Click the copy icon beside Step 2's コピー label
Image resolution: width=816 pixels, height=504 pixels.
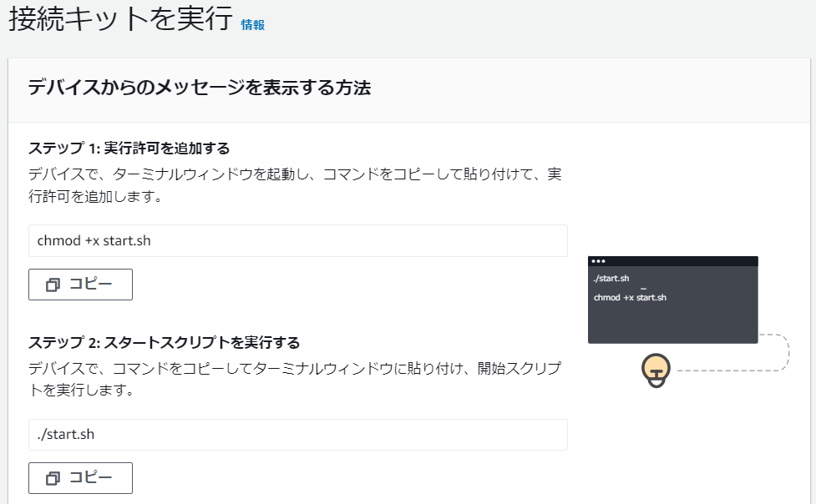click(x=55, y=477)
